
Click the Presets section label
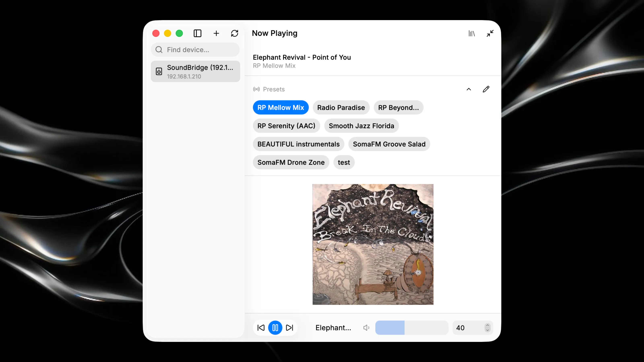coord(274,89)
